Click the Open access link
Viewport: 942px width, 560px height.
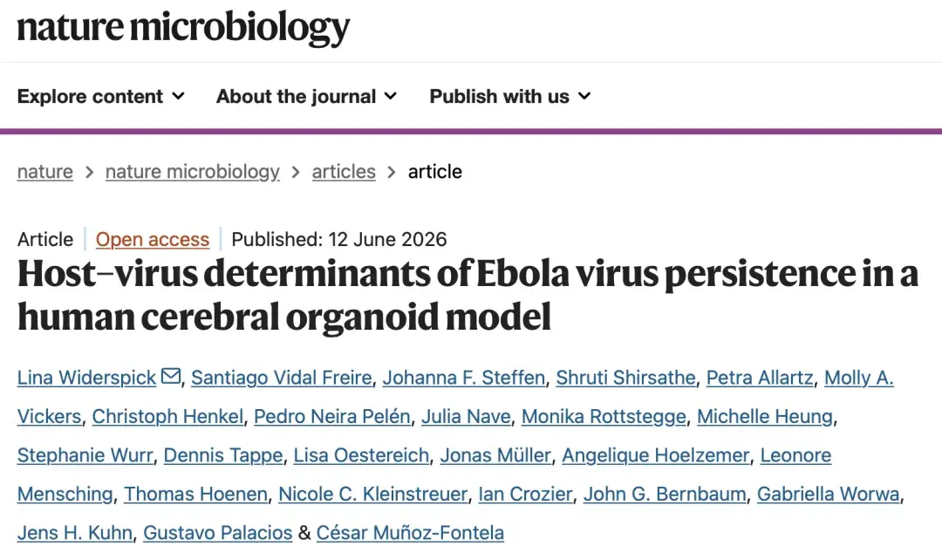tap(153, 239)
